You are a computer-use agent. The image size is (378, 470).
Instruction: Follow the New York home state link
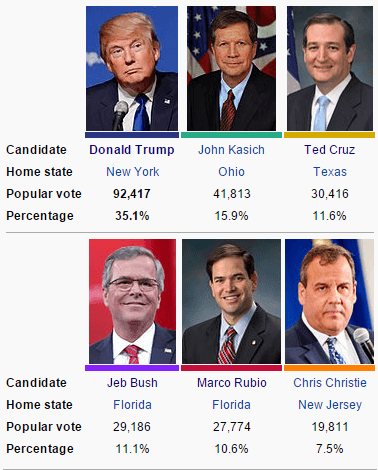coord(133,172)
